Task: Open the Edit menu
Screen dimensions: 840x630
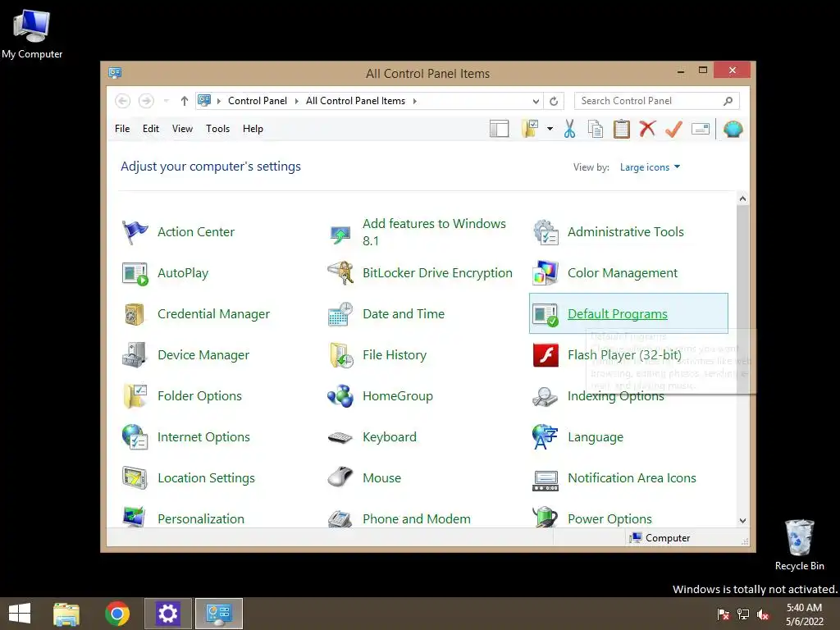Action: coord(151,129)
